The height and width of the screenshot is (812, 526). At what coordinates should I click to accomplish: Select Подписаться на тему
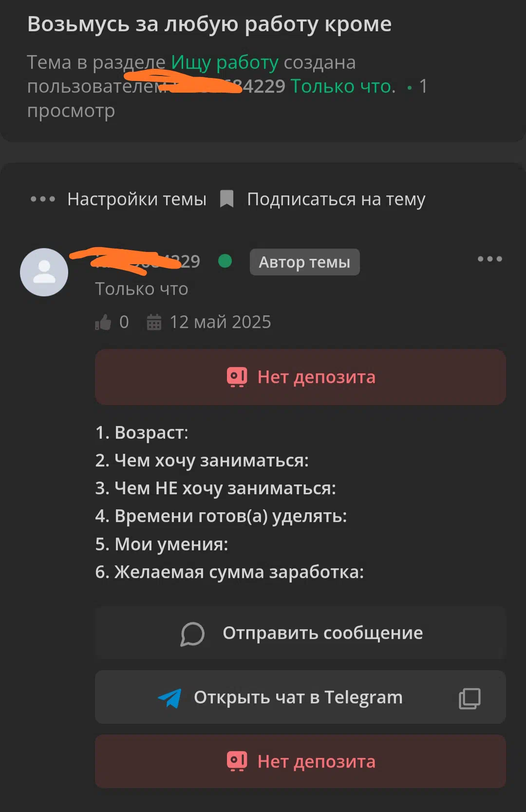336,199
